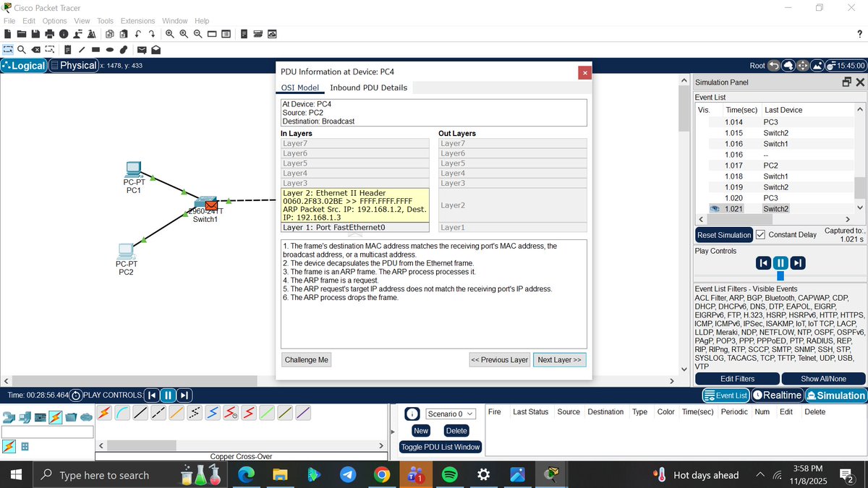Click the Next Layer >> button
The height and width of the screenshot is (488, 868).
click(x=559, y=359)
